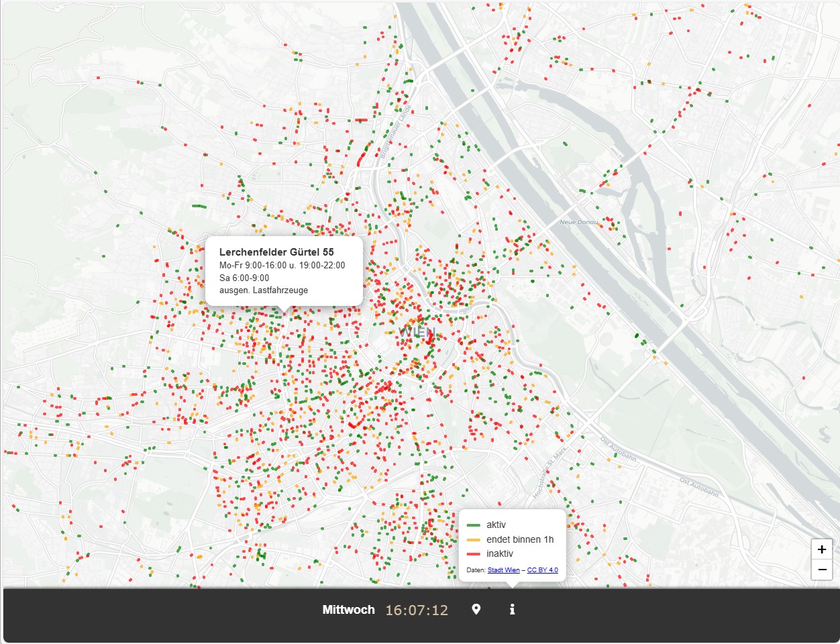Select the 'Lerchenfelder Gürtel 55' popup title
Image resolution: width=840 pixels, height=644 pixels.
click(x=276, y=252)
